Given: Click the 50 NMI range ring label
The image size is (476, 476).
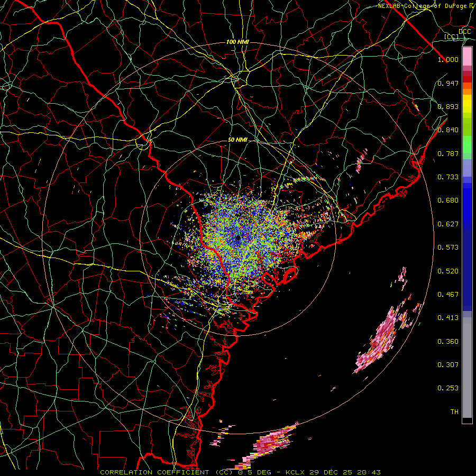Looking at the screenshot, I should click(237, 140).
